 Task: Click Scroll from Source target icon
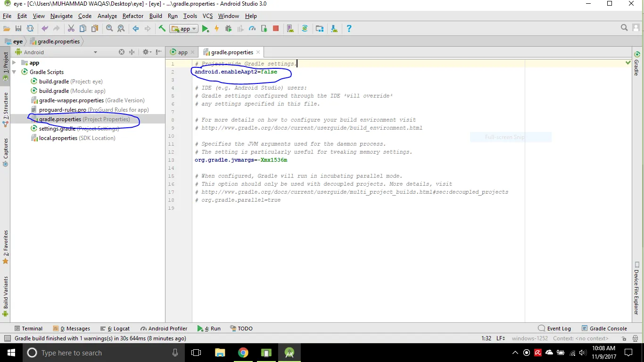[x=122, y=52]
